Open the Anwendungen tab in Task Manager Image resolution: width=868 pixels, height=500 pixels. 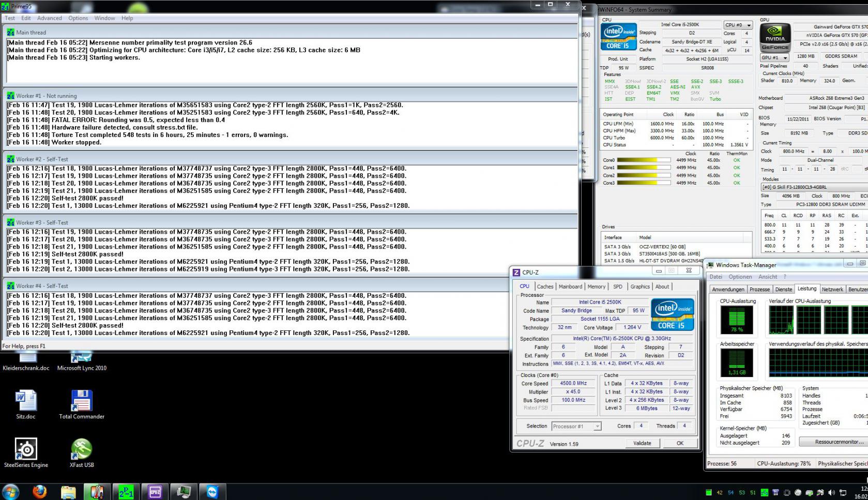pyautogui.click(x=728, y=290)
